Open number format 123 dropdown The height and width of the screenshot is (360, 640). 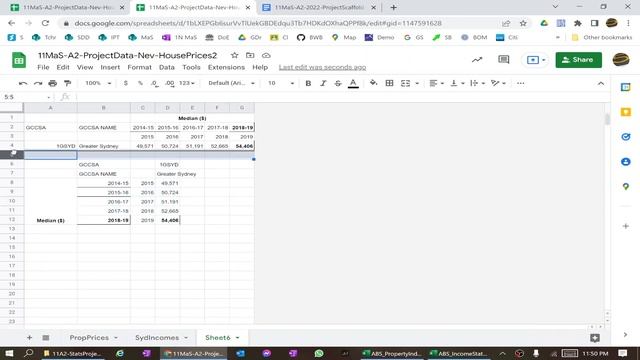pyautogui.click(x=187, y=83)
